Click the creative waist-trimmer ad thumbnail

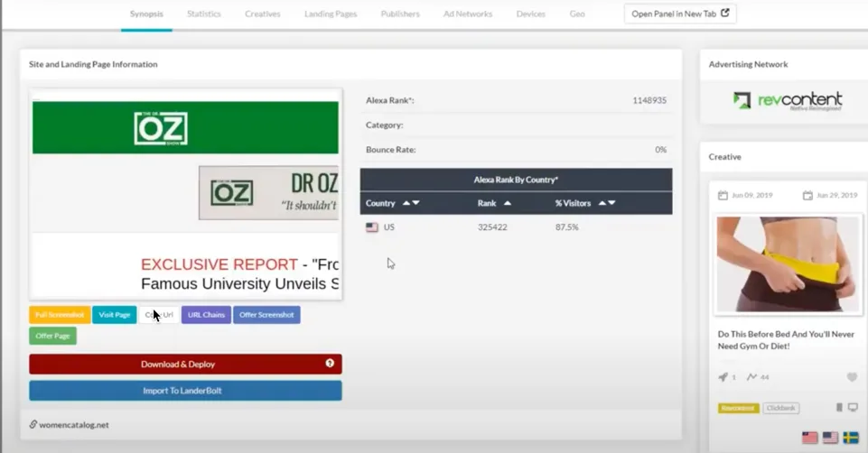coord(788,264)
